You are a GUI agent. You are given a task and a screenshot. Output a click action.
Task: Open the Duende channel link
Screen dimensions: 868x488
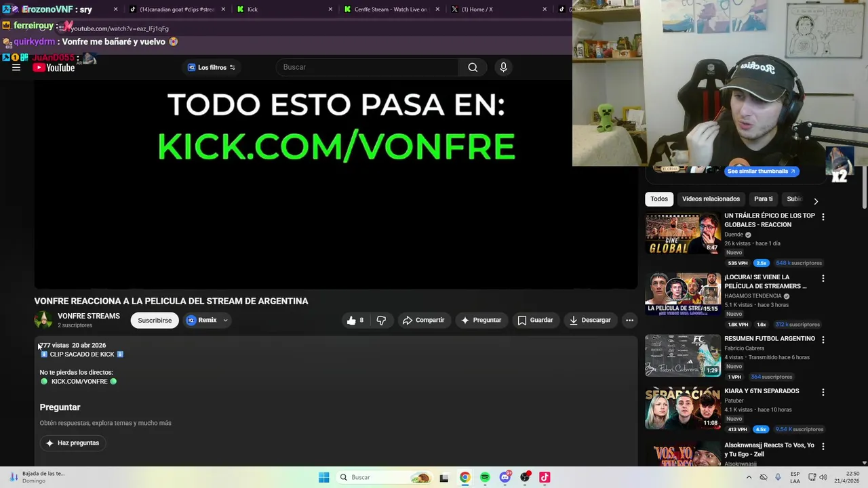[734, 235]
